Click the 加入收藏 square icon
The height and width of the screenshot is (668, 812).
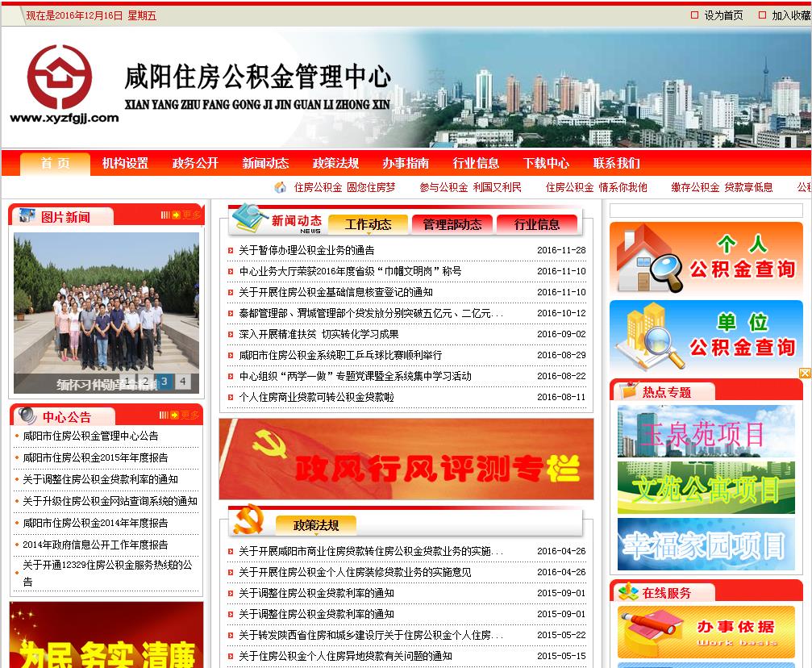point(762,15)
